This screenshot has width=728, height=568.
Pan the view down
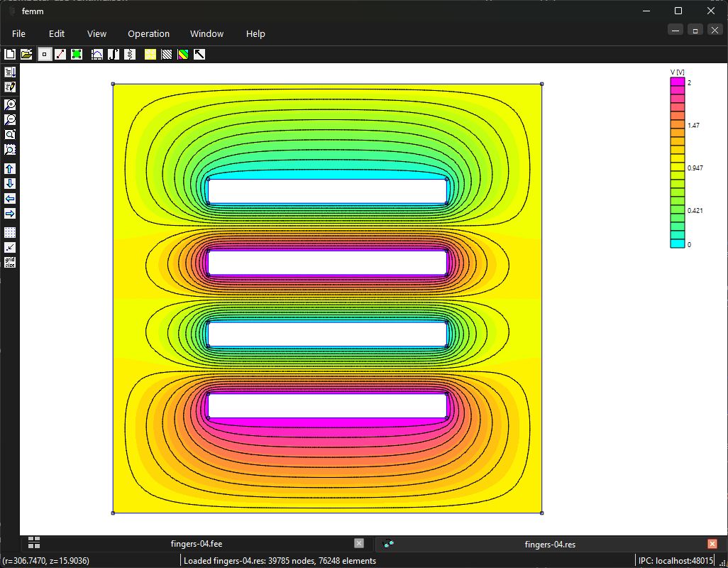(10, 183)
